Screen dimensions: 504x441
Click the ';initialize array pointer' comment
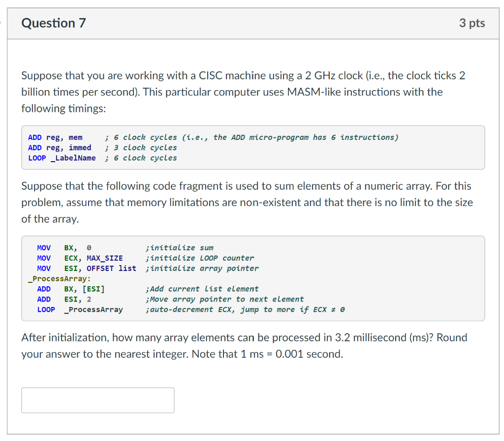point(202,269)
